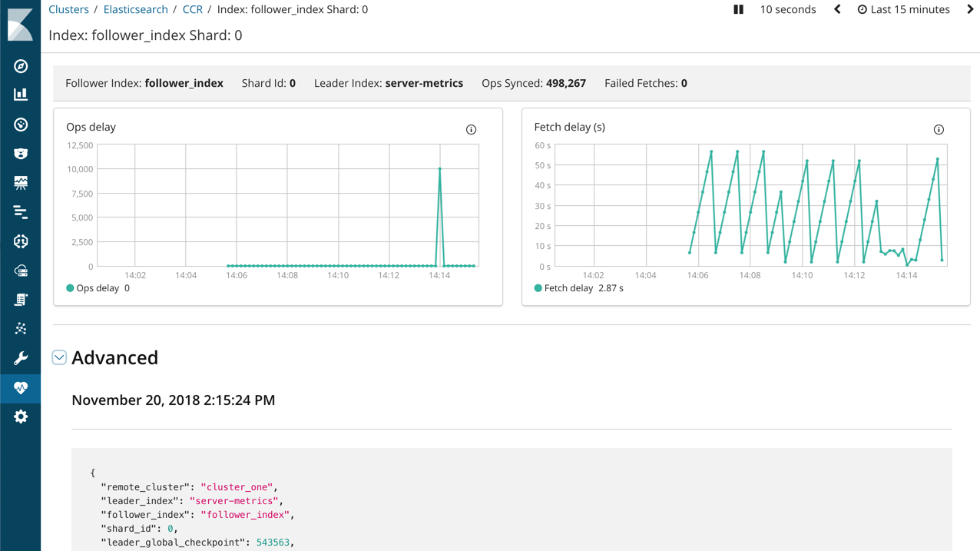Open Management using the gear icon
The width and height of the screenshot is (980, 551).
tap(21, 417)
